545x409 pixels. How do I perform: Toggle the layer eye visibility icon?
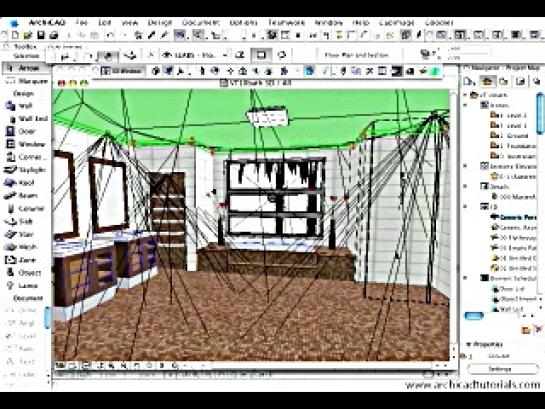click(x=167, y=55)
